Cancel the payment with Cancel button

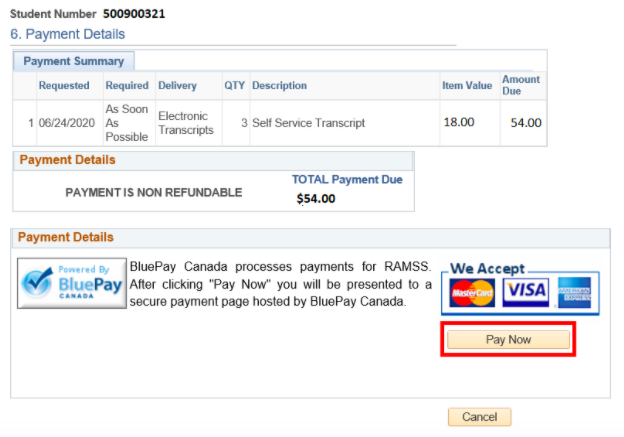479,417
